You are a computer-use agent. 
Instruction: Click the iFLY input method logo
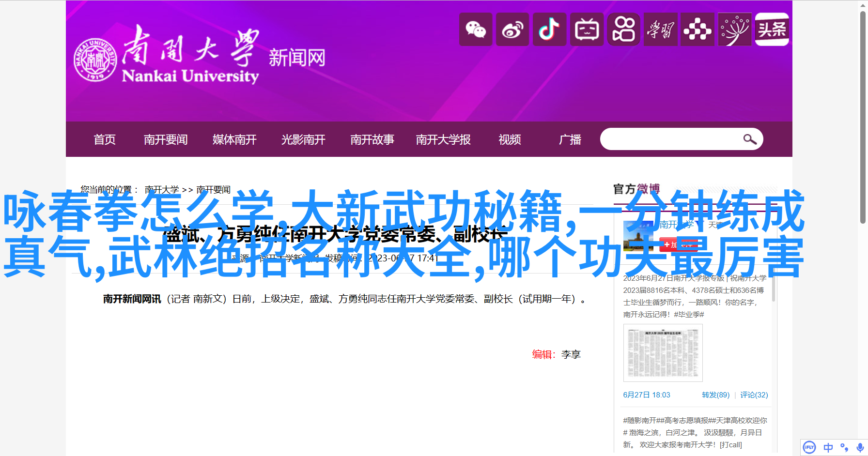coord(809,447)
